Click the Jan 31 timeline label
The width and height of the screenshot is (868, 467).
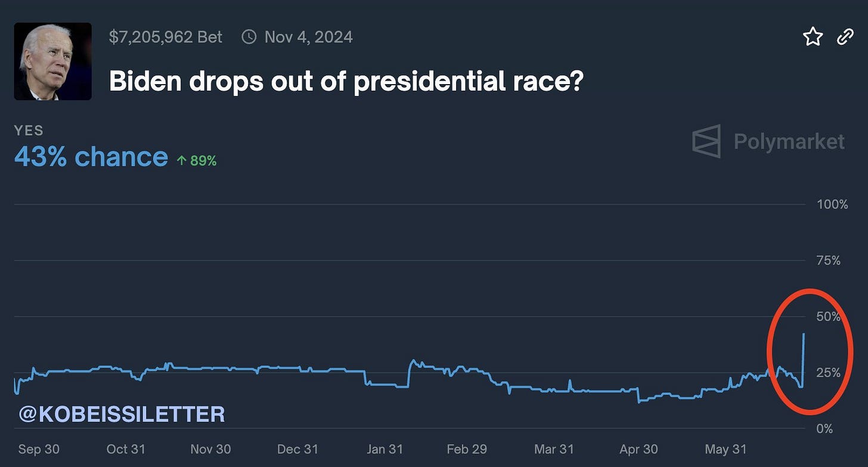[385, 449]
